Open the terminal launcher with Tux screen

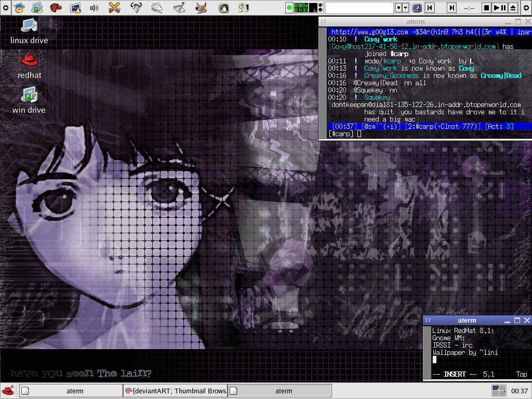75,7
